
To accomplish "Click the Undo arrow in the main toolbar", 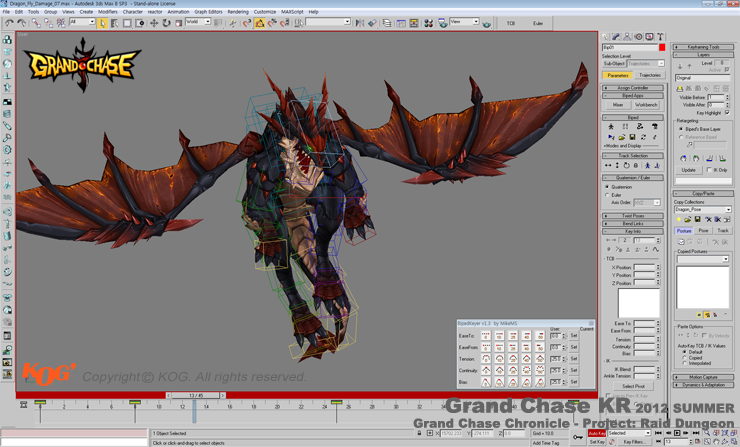I will pos(9,23).
